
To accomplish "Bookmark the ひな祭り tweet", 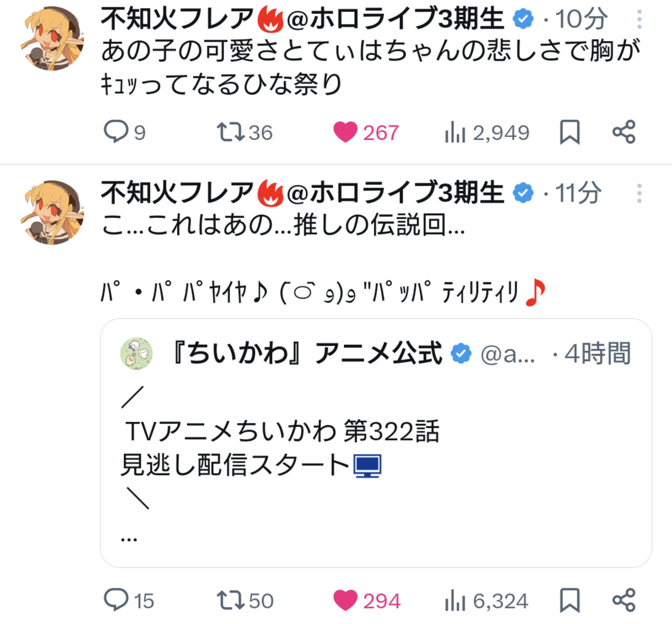I will [569, 132].
